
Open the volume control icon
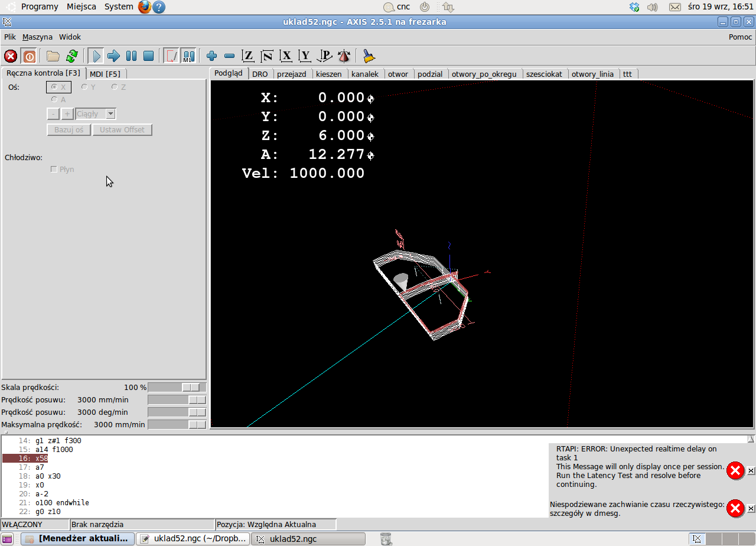653,7
